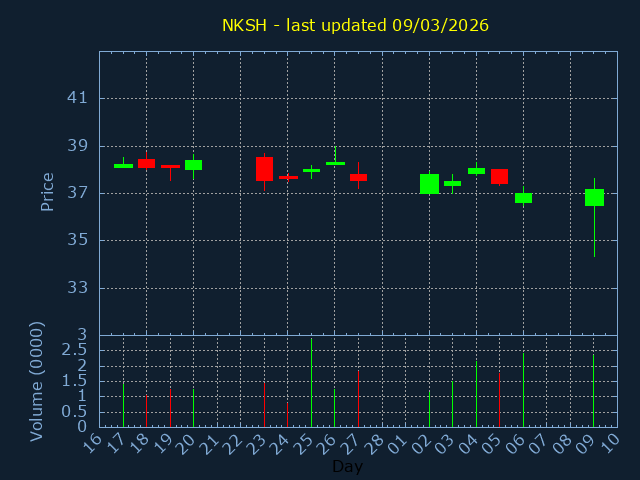
Task: Click the green candlestick on day 20
Action: 193,165
